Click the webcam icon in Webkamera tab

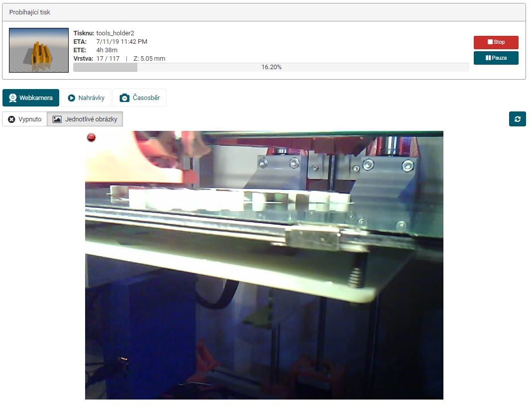click(x=13, y=98)
